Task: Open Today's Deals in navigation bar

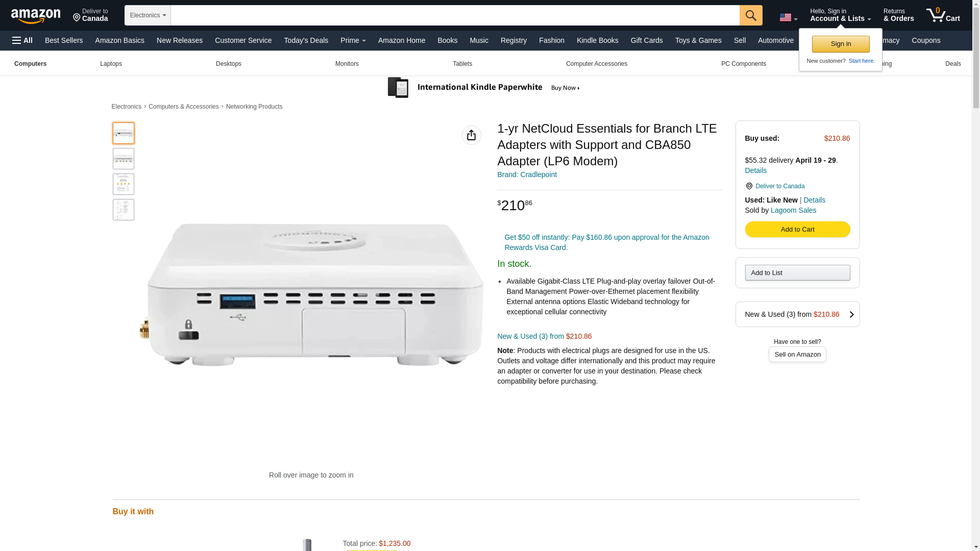Action: coord(306,40)
